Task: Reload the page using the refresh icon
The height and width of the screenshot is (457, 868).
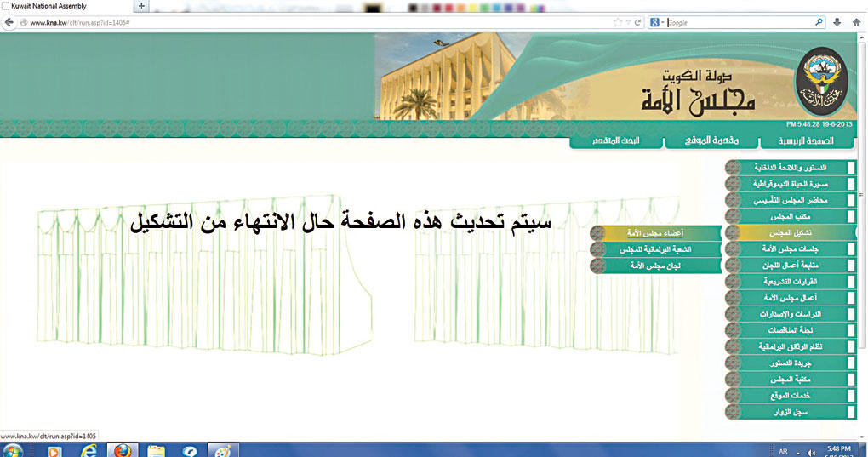Action: [x=637, y=22]
